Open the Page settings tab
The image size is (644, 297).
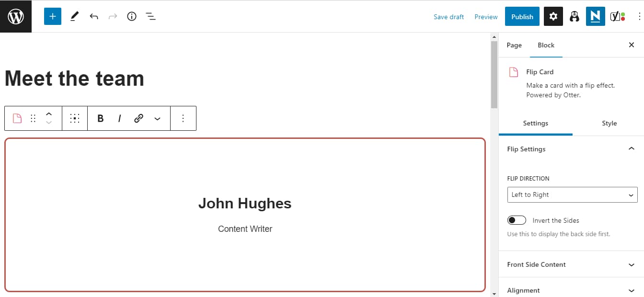pyautogui.click(x=514, y=45)
